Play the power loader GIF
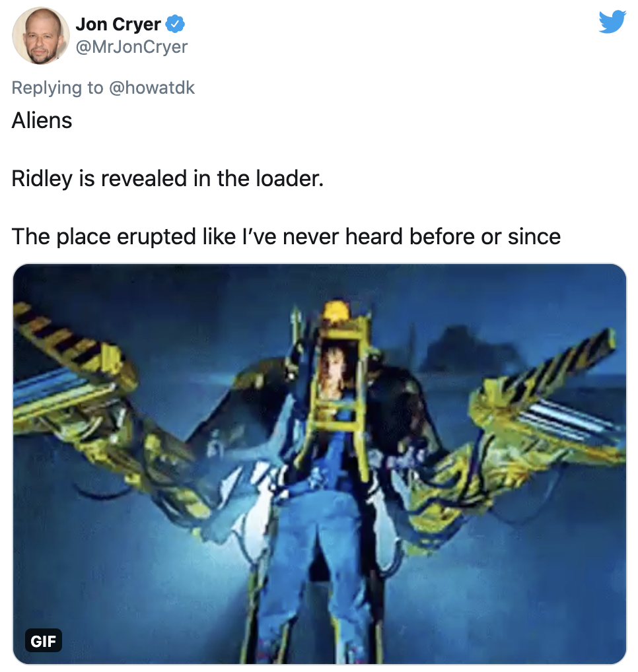 click(320, 463)
